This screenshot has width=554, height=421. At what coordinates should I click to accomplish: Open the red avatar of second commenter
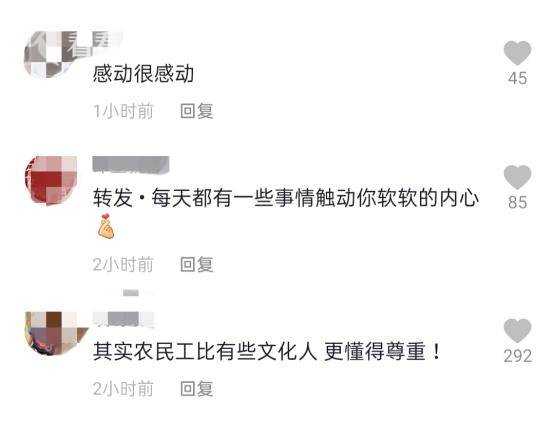click(51, 179)
